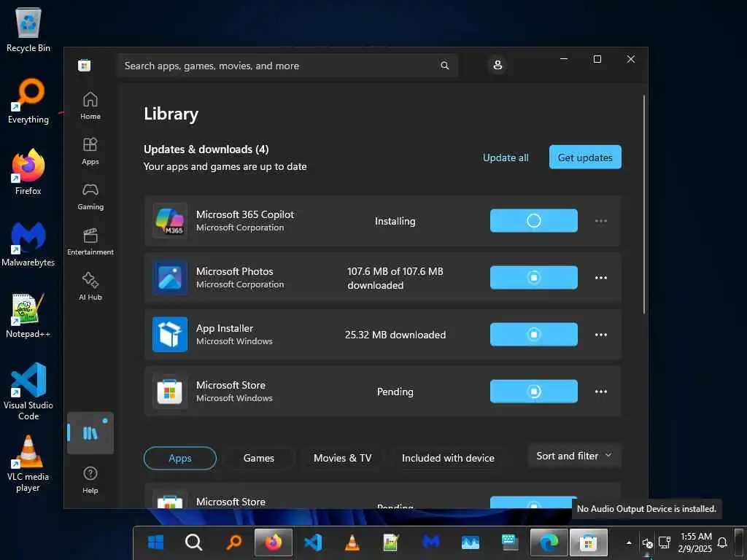This screenshot has height=560, width=747.
Task: Open the Recycle Bin desktop icon
Action: tap(28, 29)
